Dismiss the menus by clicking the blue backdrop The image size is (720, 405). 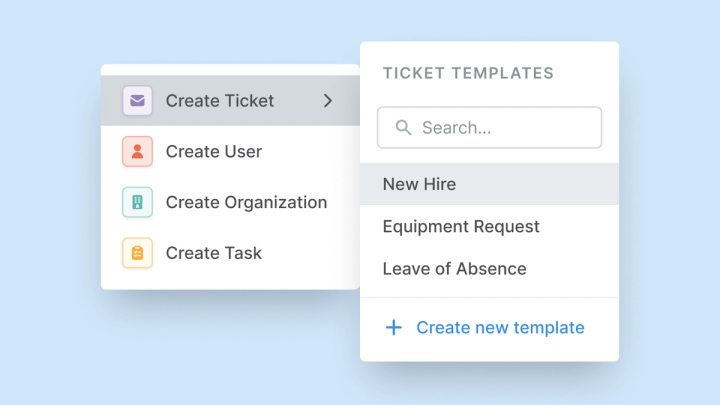[60, 350]
